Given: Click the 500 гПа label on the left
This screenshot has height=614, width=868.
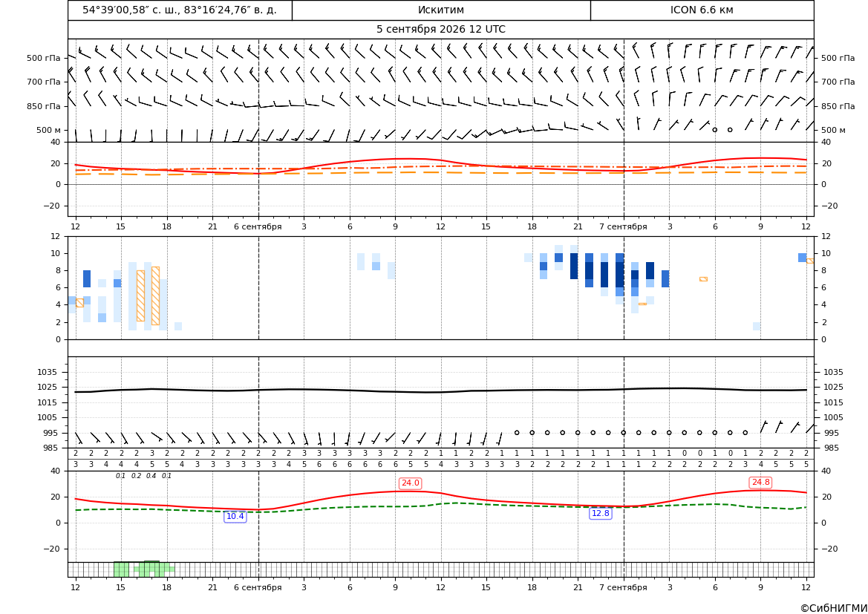Looking at the screenshot, I should pyautogui.click(x=44, y=58).
